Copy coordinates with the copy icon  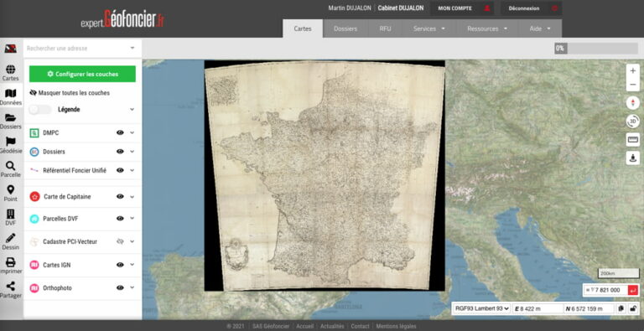[621, 308]
